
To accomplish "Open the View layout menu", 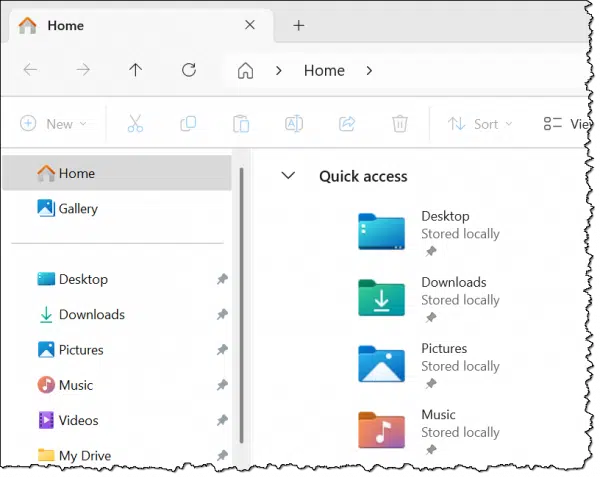I will pyautogui.click(x=566, y=124).
